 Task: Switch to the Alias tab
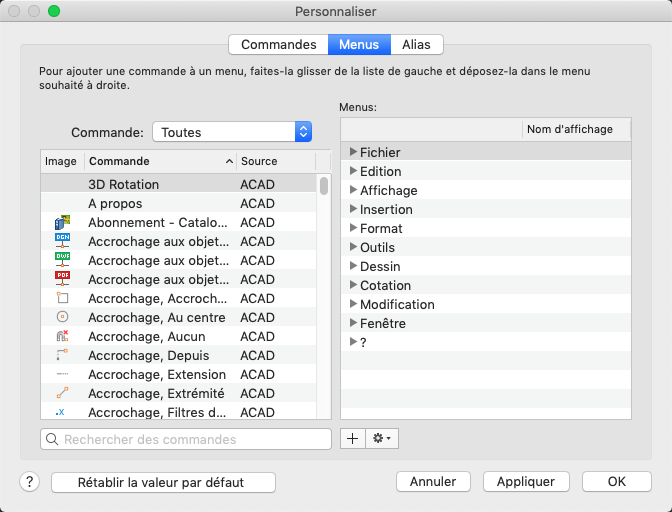pos(416,44)
